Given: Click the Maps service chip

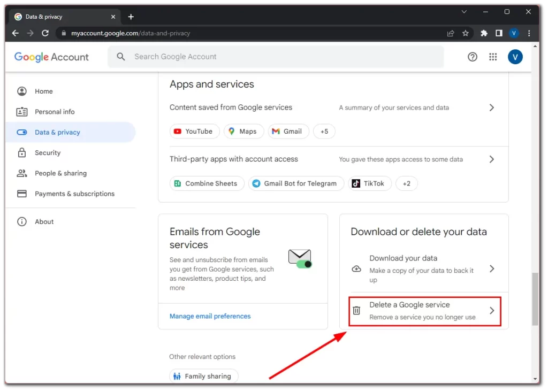Looking at the screenshot, I should click(243, 132).
